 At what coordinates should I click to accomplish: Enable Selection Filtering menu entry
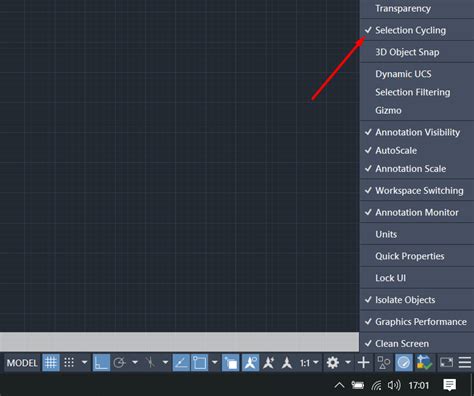pos(417,92)
